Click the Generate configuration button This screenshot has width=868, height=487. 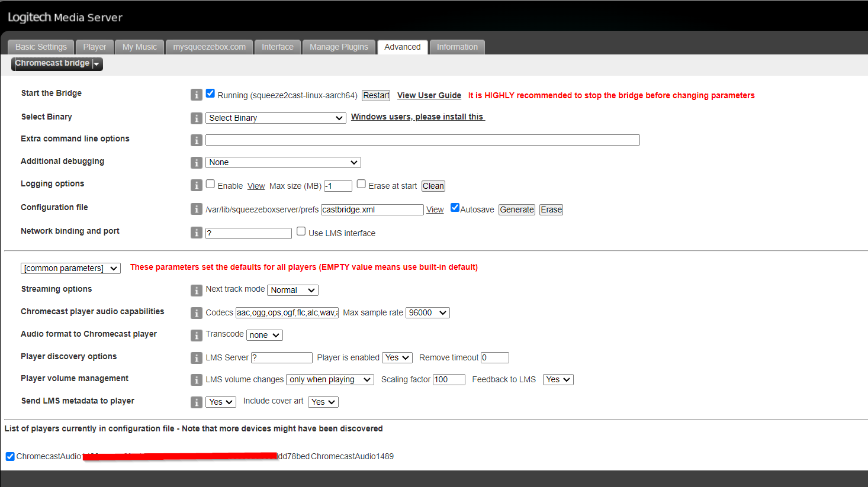pos(517,209)
